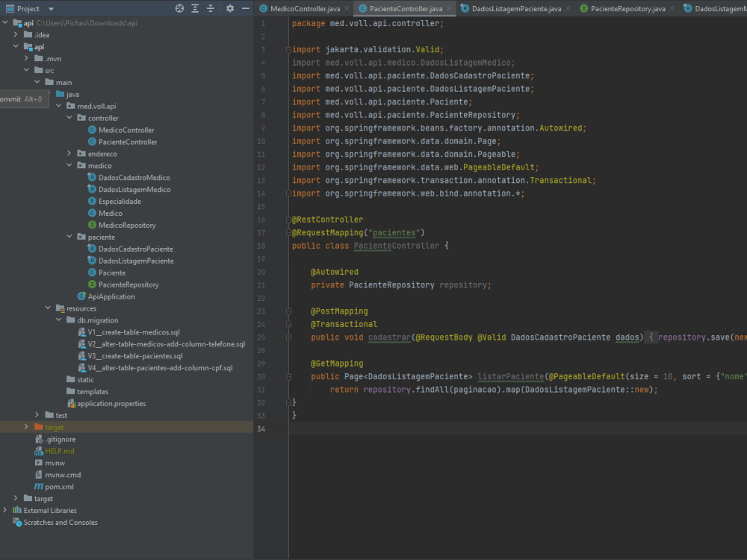Select the Paciente class file
This screenshot has height=560, width=747.
(112, 273)
